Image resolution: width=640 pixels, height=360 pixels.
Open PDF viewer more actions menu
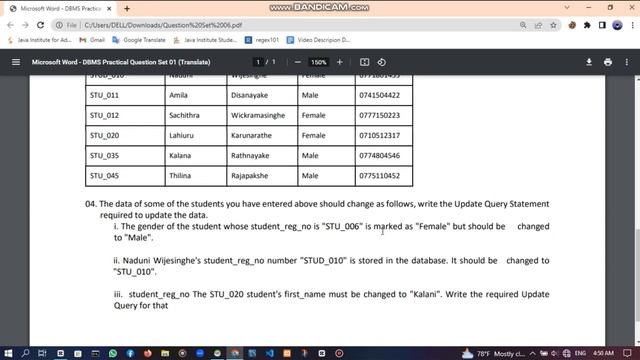click(627, 62)
